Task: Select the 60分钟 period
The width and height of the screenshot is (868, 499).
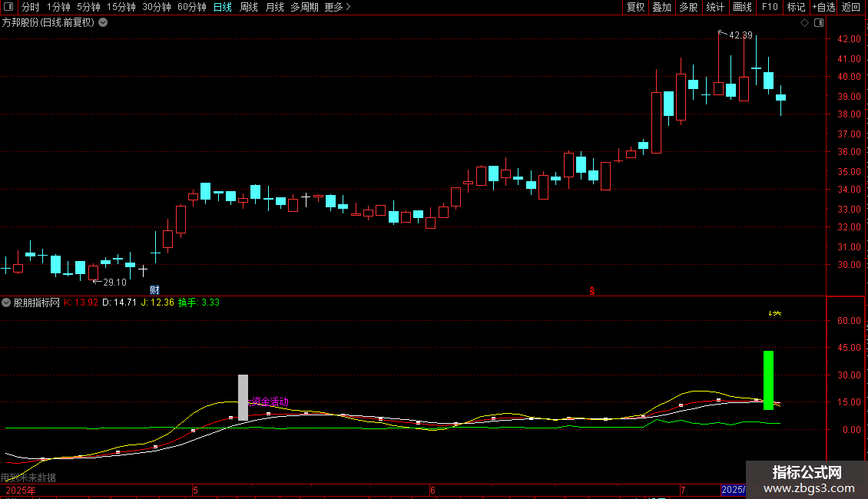Action: click(192, 7)
